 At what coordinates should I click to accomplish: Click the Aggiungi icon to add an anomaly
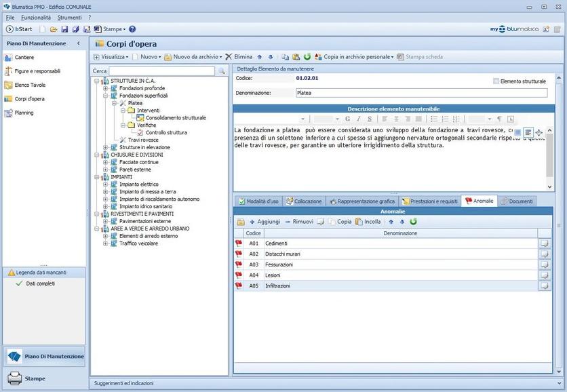point(253,221)
